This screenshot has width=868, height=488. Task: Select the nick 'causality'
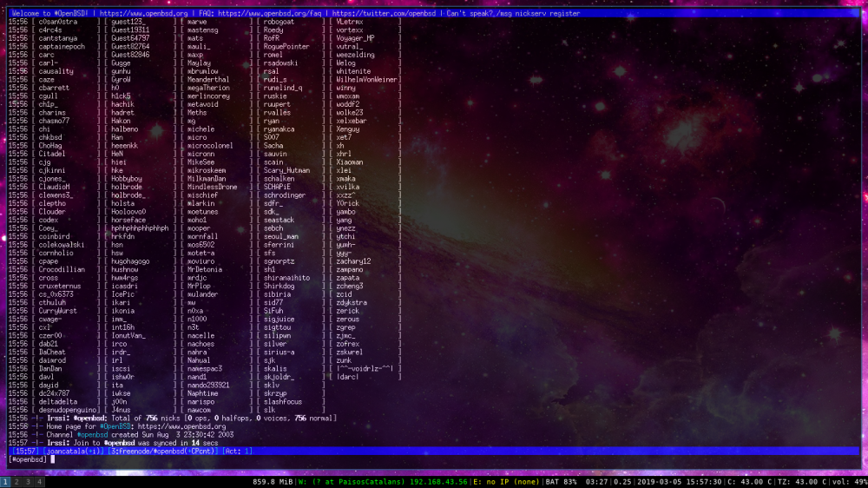tap(56, 71)
